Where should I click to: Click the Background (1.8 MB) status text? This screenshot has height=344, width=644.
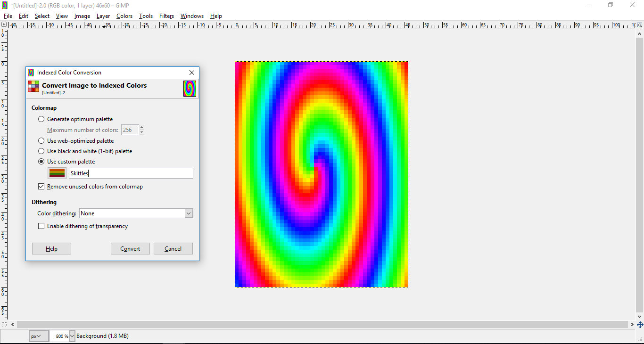(102, 336)
